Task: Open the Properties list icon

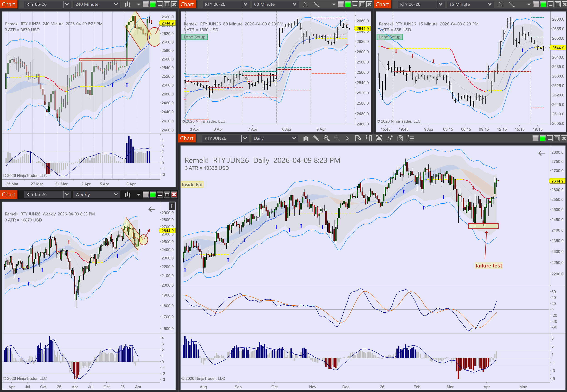Action: pos(411,139)
